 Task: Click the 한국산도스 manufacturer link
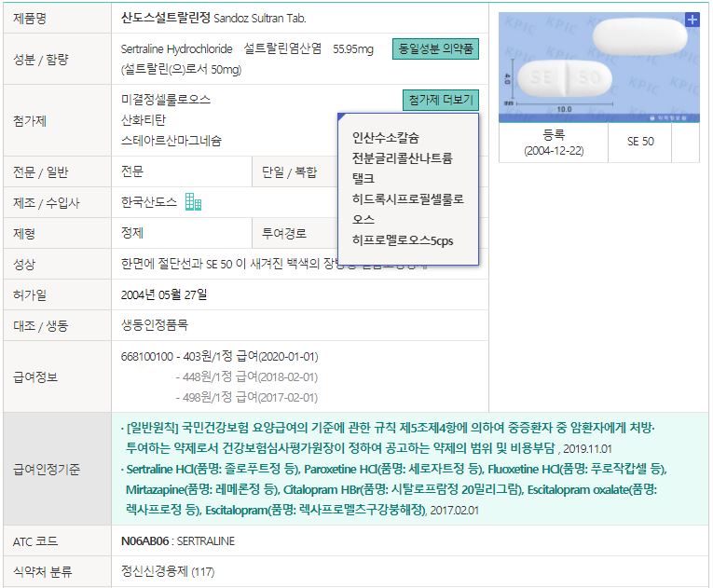(149, 202)
